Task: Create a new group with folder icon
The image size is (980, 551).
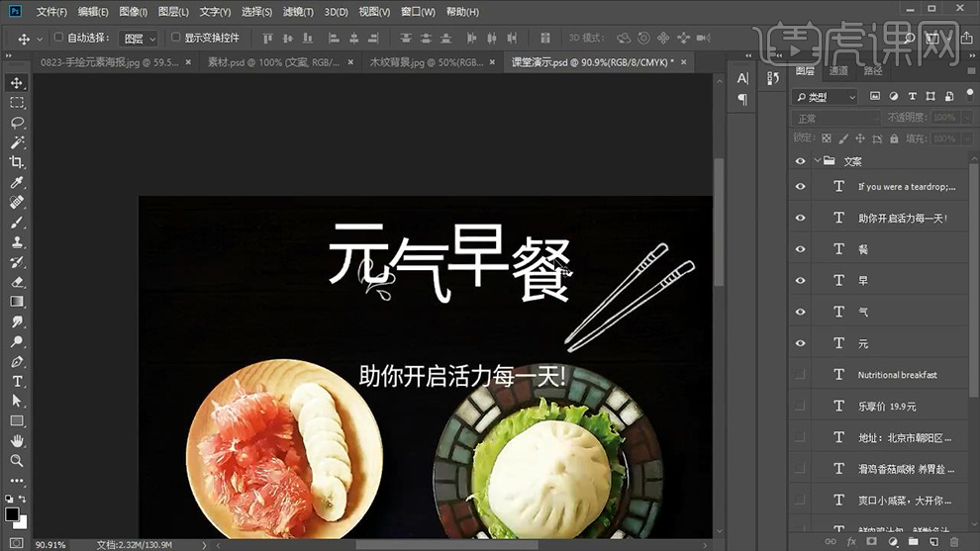Action: (x=913, y=542)
